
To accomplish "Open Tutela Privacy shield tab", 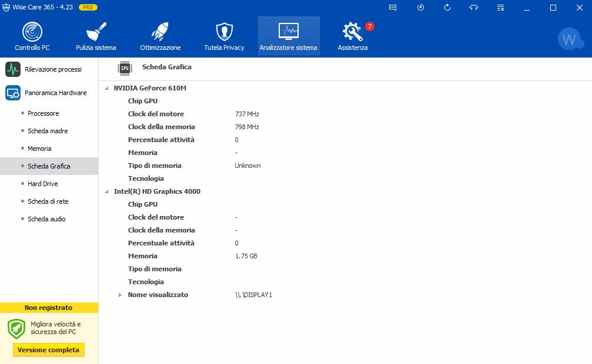I will pyautogui.click(x=224, y=36).
